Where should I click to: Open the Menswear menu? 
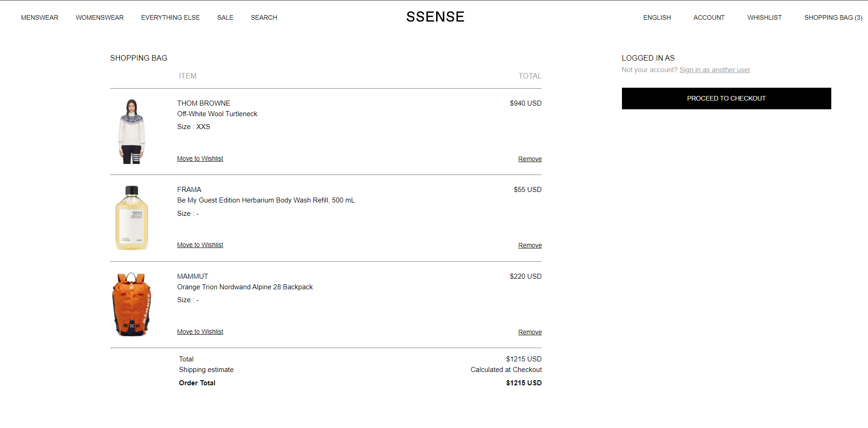pos(39,17)
